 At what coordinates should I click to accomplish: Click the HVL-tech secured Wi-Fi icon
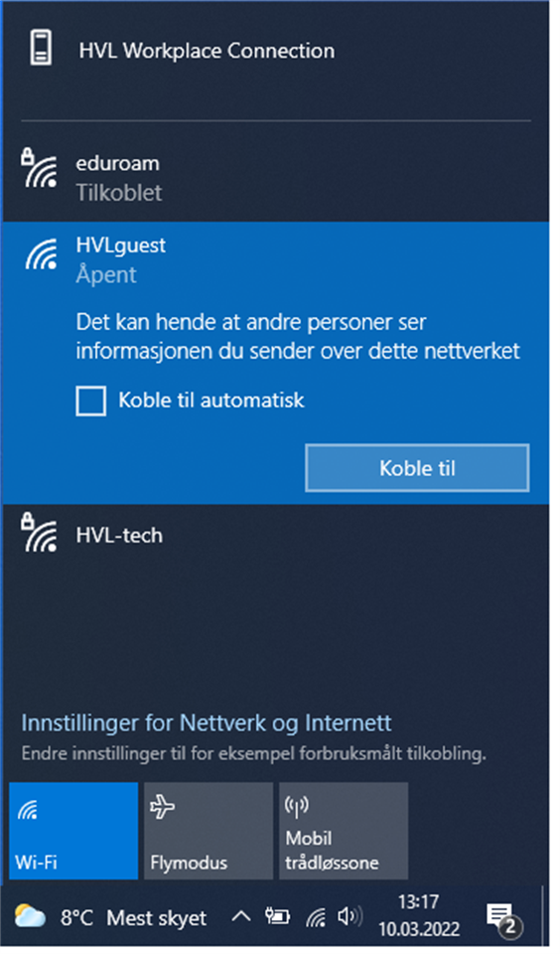click(x=40, y=533)
